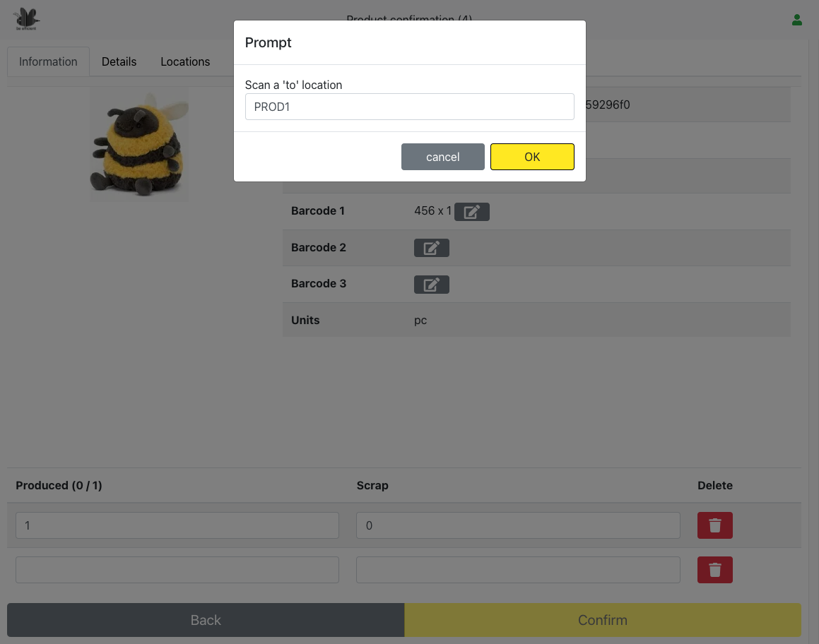819x644 pixels.
Task: Open the green user profile icon
Action: (796, 20)
